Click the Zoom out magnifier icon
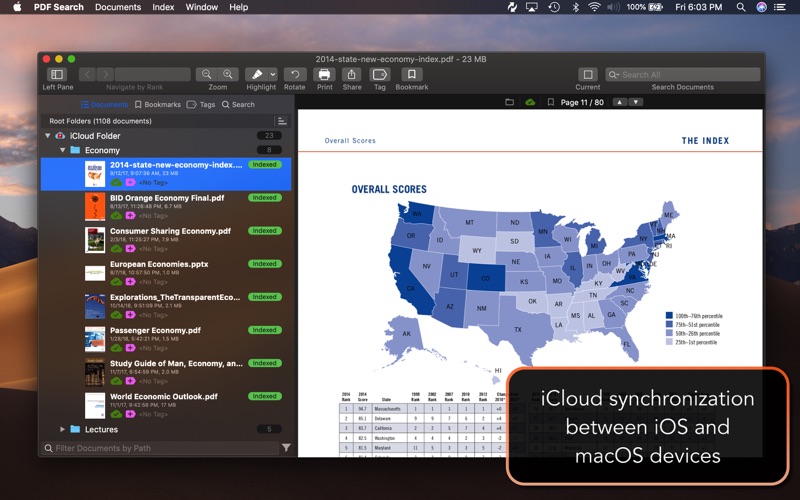Screen dimensions: 800x500 [207, 74]
